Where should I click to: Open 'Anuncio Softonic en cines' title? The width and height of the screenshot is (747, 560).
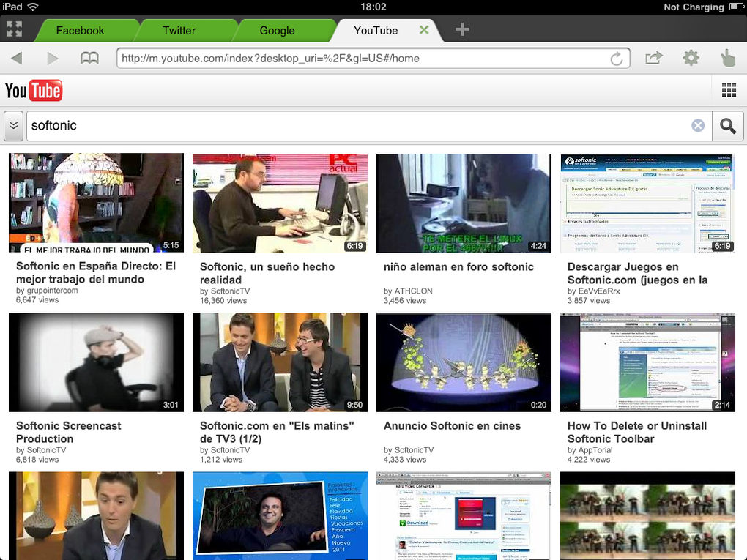click(x=452, y=426)
